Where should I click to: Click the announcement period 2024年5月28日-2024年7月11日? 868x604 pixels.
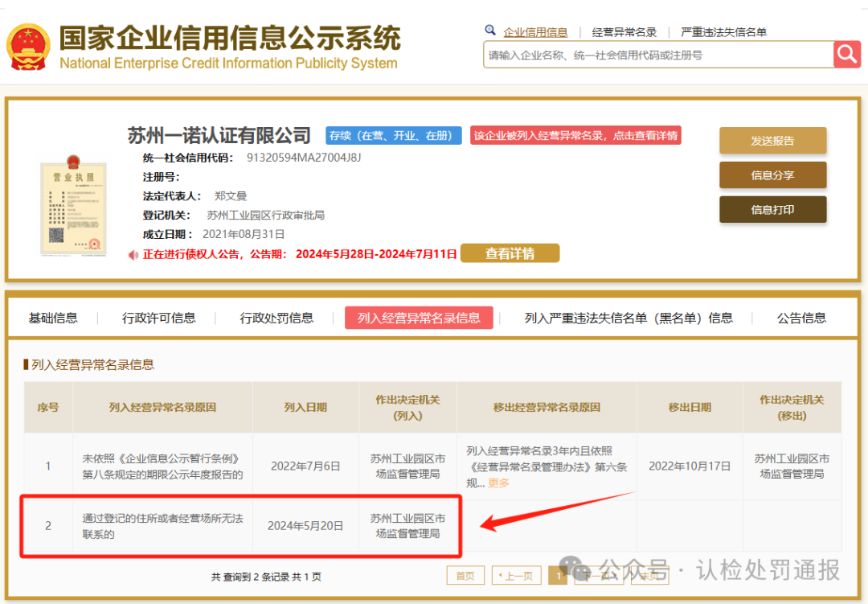point(376,254)
